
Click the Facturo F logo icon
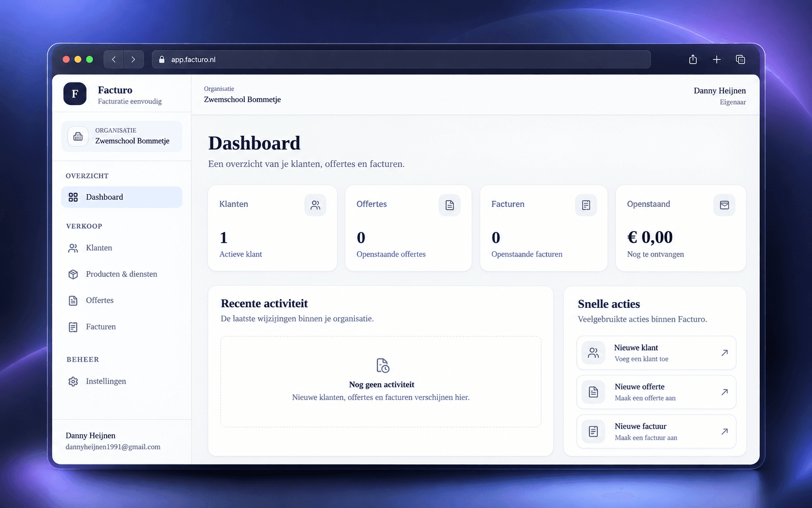coord(75,94)
